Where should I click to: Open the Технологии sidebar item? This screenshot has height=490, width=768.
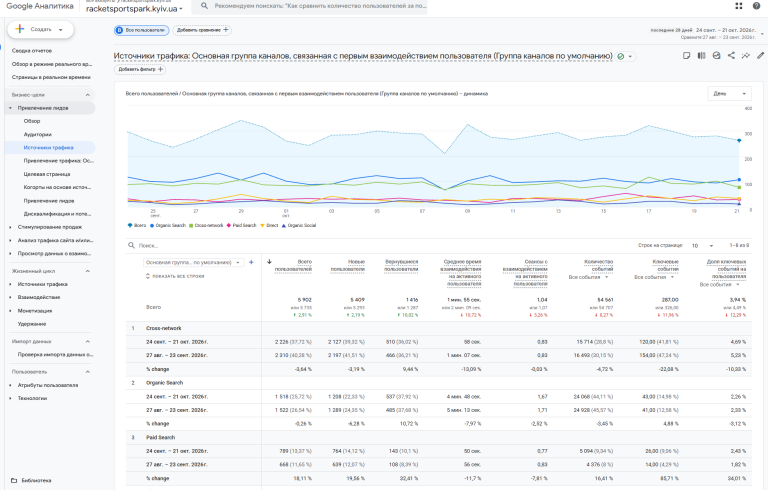tap(32, 398)
